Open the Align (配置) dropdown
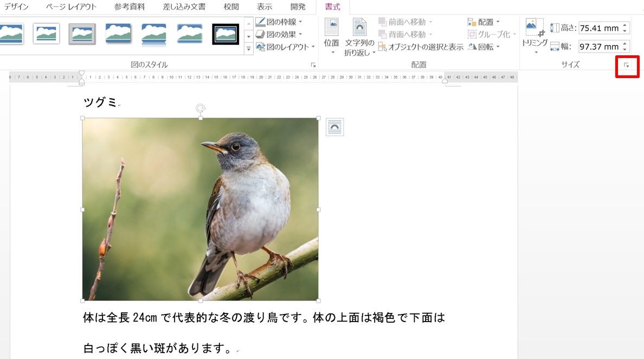 [483, 22]
